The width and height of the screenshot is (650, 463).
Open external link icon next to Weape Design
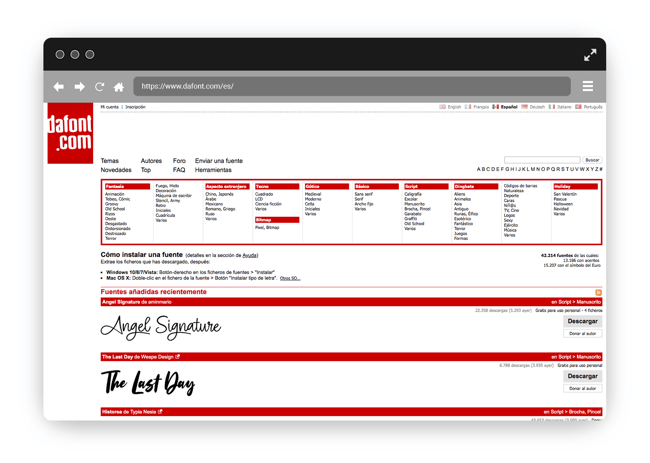(x=177, y=356)
